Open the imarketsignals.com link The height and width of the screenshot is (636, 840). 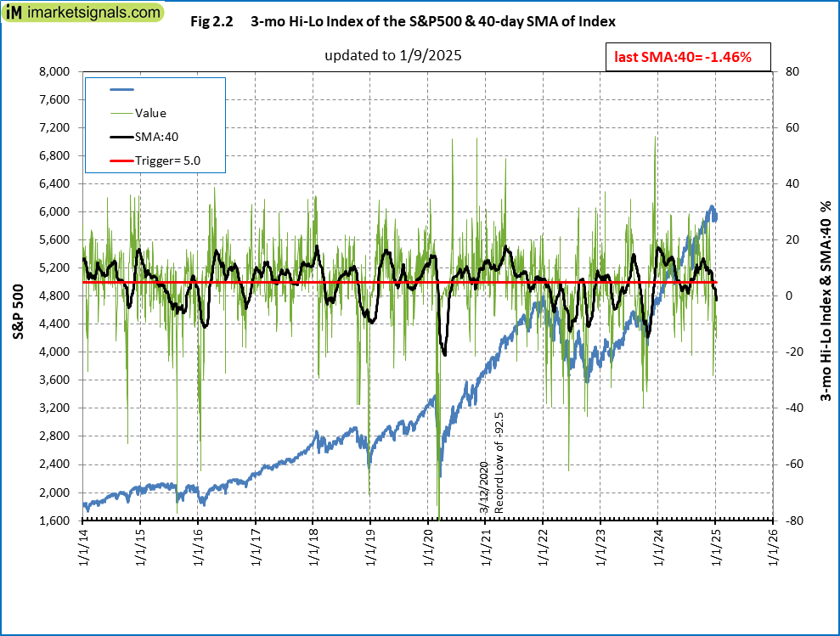tap(93, 14)
